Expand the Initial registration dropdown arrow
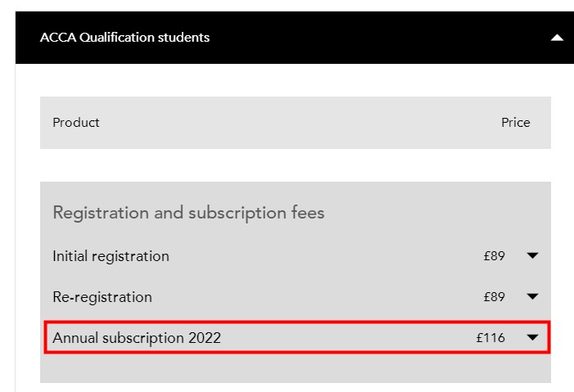574x392 pixels. click(x=532, y=256)
